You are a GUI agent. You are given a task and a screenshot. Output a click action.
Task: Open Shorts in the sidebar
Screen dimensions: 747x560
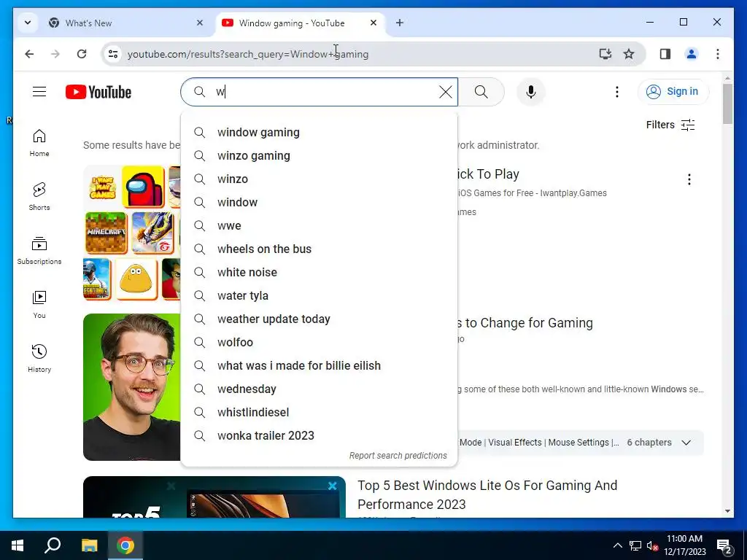pos(39,197)
